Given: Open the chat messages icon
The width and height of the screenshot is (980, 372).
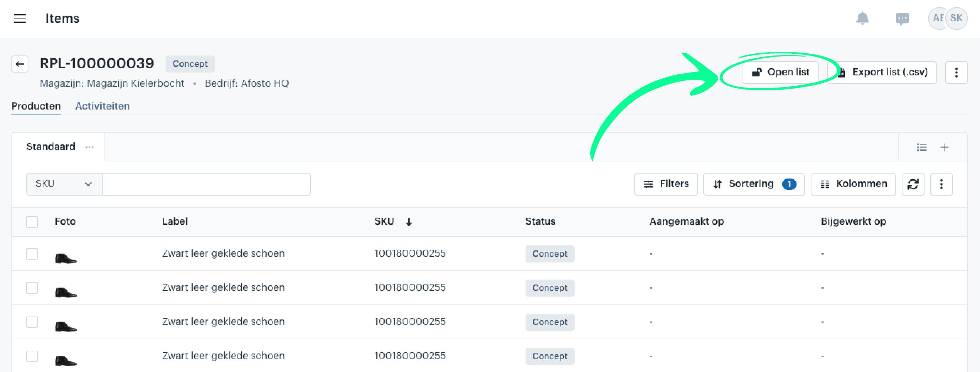Looking at the screenshot, I should pyautogui.click(x=902, y=18).
